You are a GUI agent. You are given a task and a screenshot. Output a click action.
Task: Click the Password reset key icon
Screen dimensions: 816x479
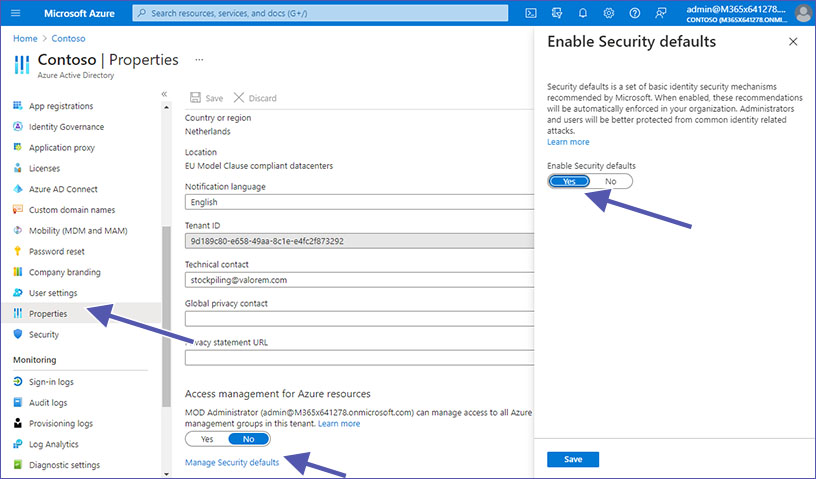[18, 251]
